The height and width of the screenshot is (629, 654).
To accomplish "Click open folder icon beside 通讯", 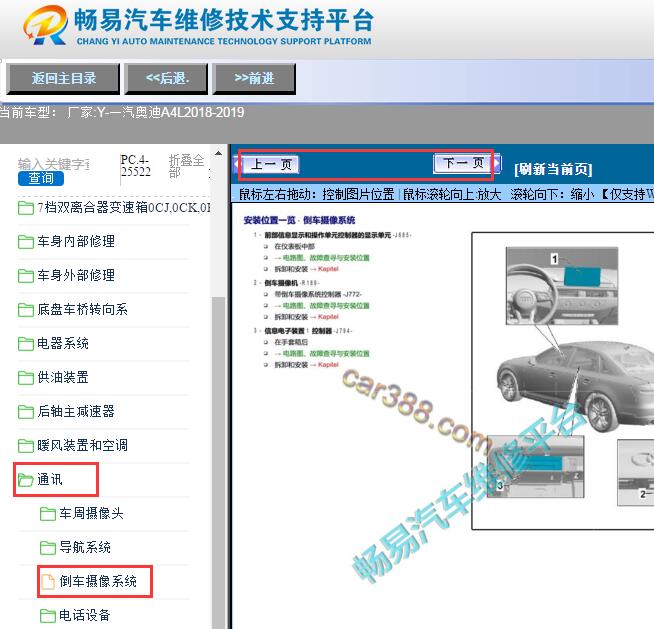I will pyautogui.click(x=26, y=480).
